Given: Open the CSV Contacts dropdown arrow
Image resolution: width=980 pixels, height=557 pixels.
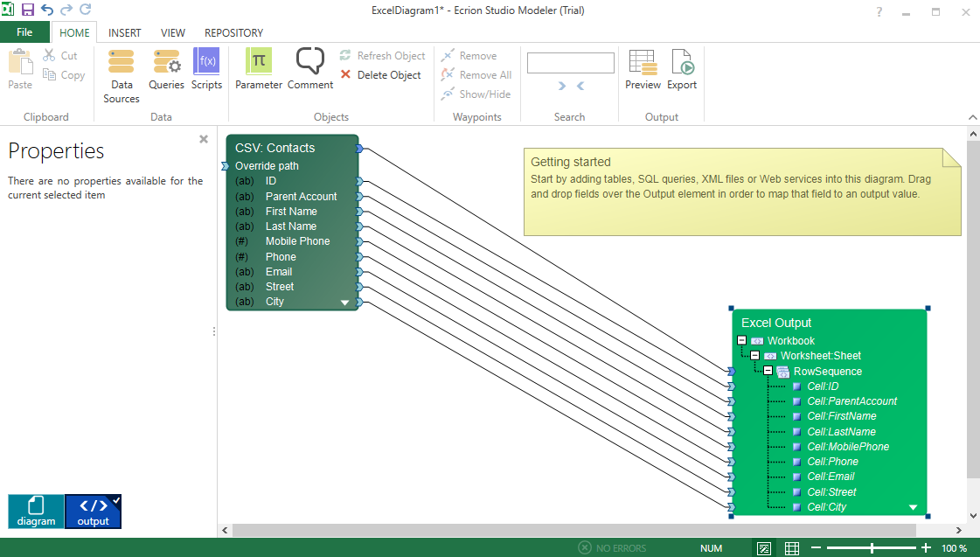Looking at the screenshot, I should click(x=344, y=301).
